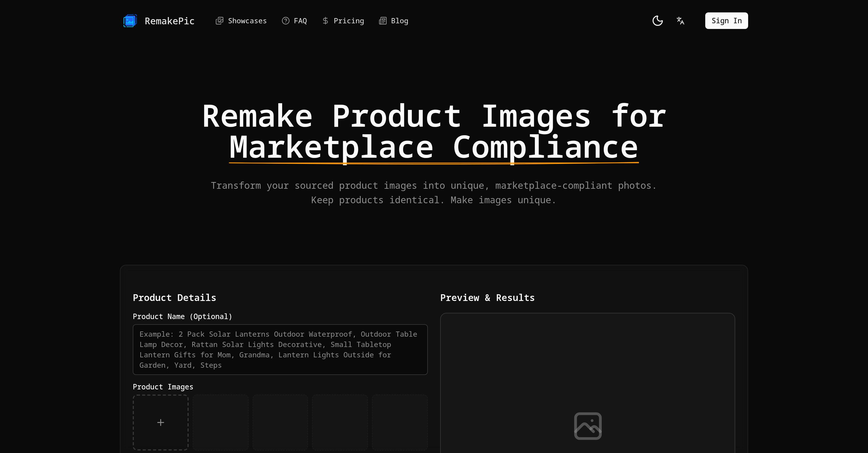Click the Product Name input field
This screenshot has width=868, height=453.
(x=280, y=350)
